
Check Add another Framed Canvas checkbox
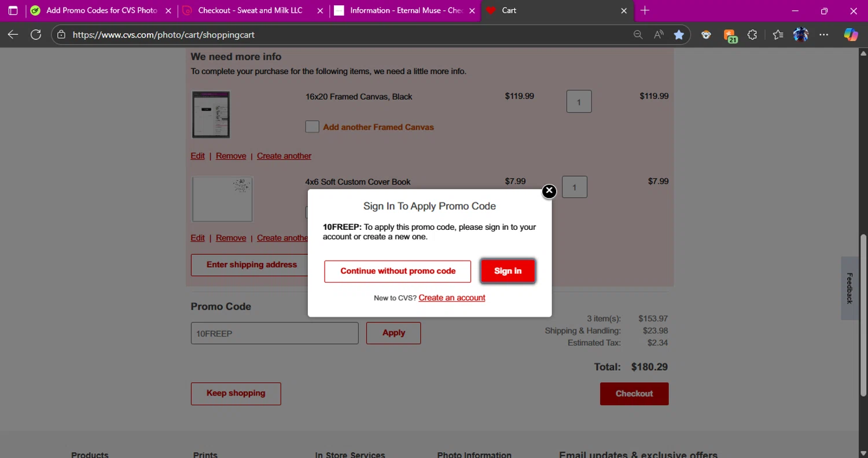pos(312,127)
